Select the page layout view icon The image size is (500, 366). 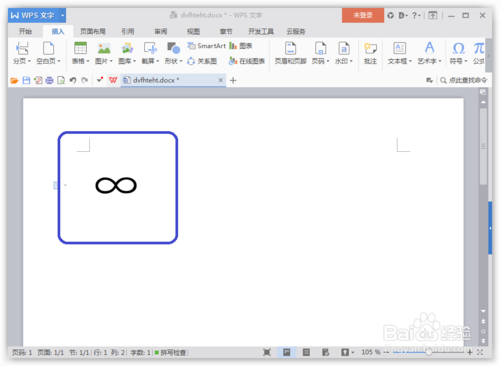click(286, 352)
